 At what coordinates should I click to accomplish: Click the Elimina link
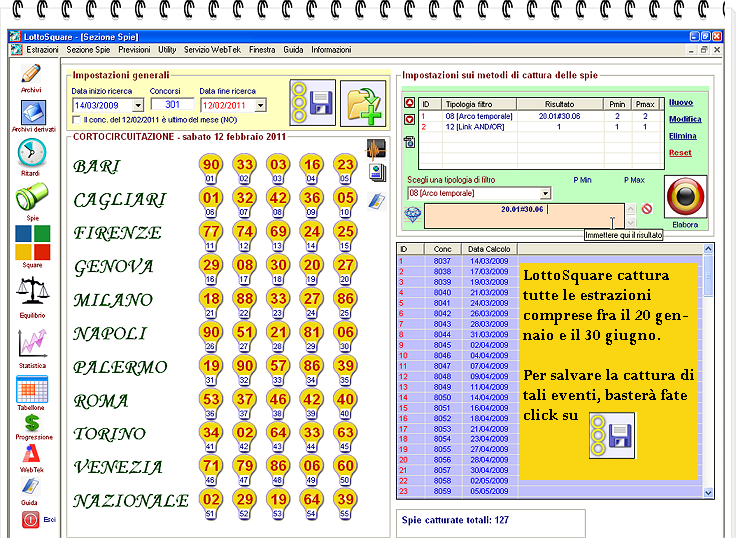[683, 136]
